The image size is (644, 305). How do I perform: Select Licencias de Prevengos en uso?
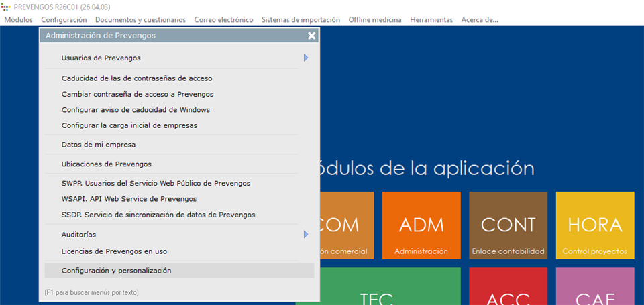114,251
